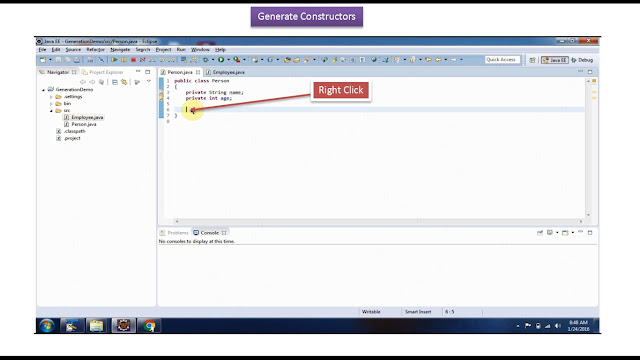Viewport: 640px width, 360px height.
Task: Click the Writable status entry
Action: (x=371, y=311)
